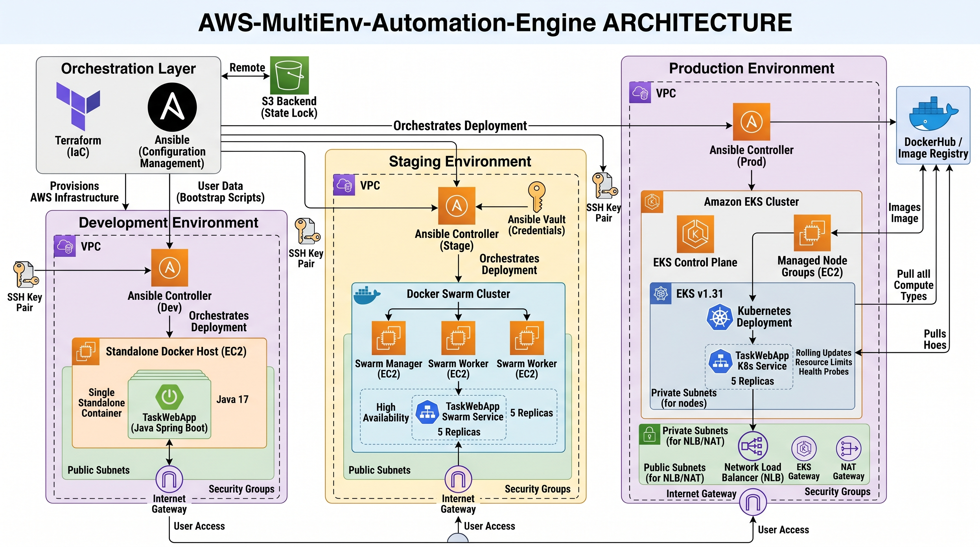Click the Amazon EKS Cluster corner icon
The width and height of the screenshot is (980, 547).
coord(652,202)
